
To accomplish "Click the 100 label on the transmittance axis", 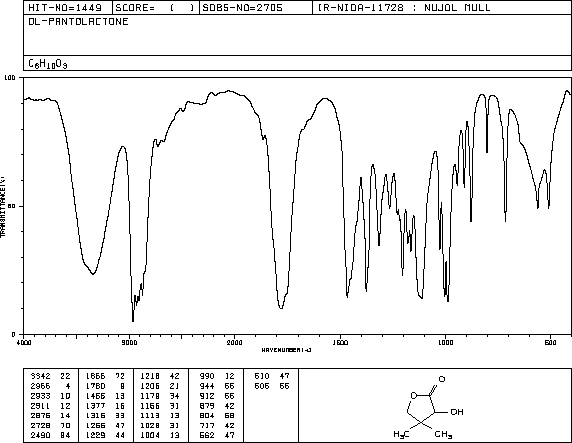I will tap(10, 77).
